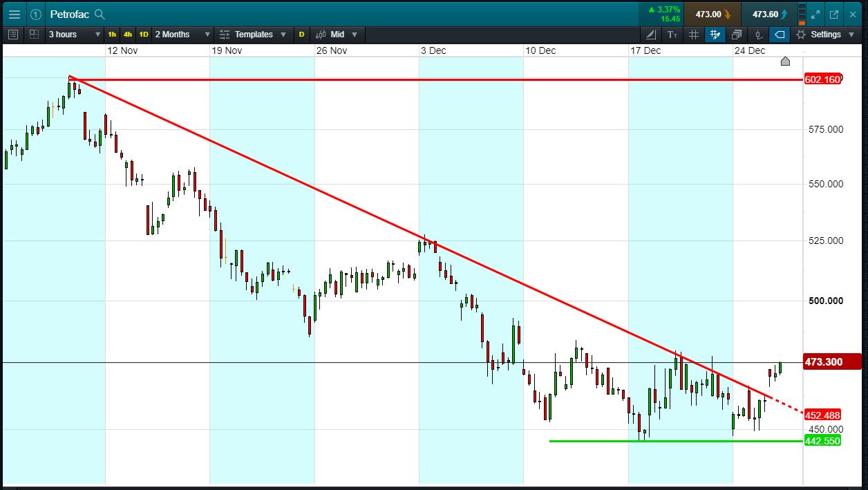Click the 602.160 resistance line label
Image resolution: width=868 pixels, height=490 pixels.
(822, 79)
